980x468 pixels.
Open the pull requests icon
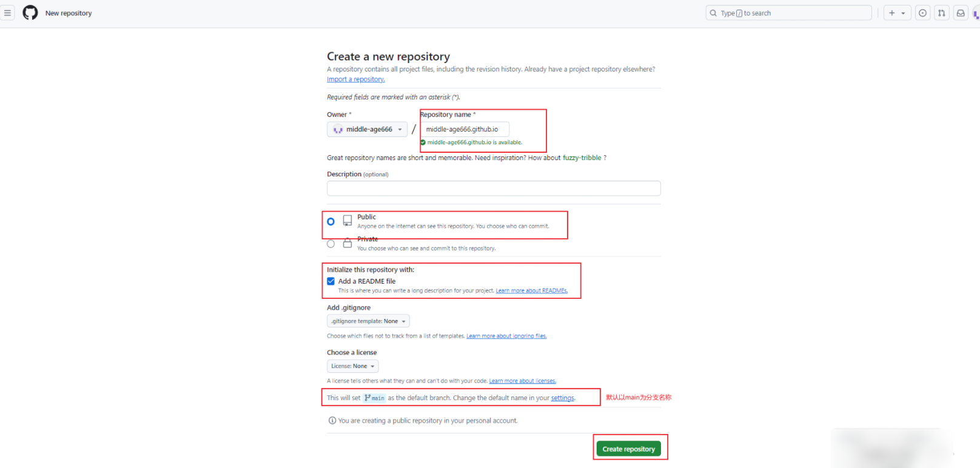click(941, 13)
